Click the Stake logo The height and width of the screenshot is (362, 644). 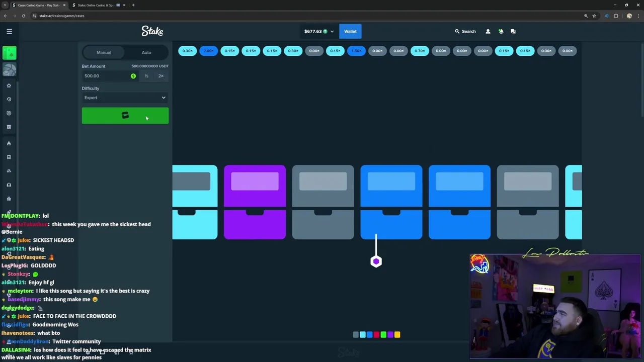pos(152,31)
